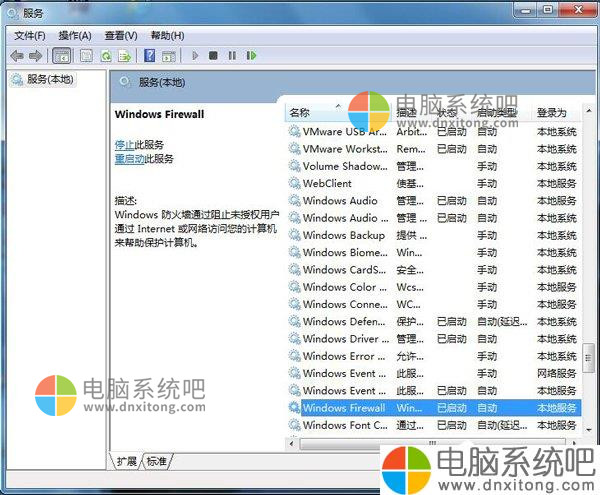
Task: Refresh the services list via toolbar icon
Action: (x=106, y=56)
